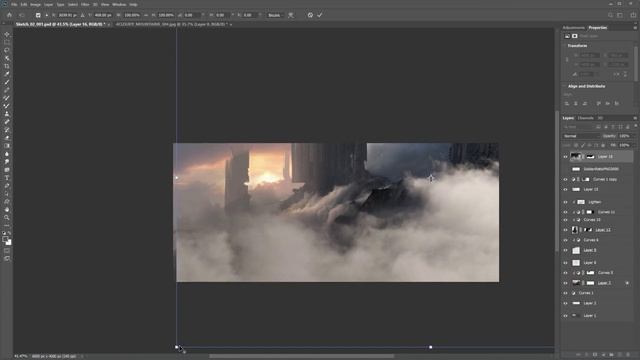Collapse the Transform section

tap(564, 46)
